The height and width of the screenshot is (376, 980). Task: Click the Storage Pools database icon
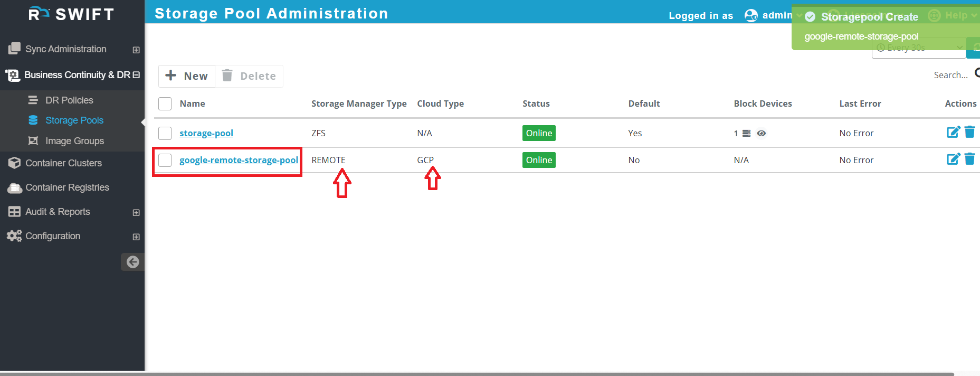(33, 120)
